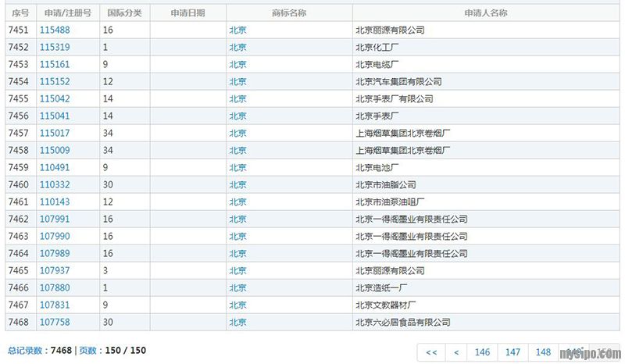Open page 148 in pagination

543,352
